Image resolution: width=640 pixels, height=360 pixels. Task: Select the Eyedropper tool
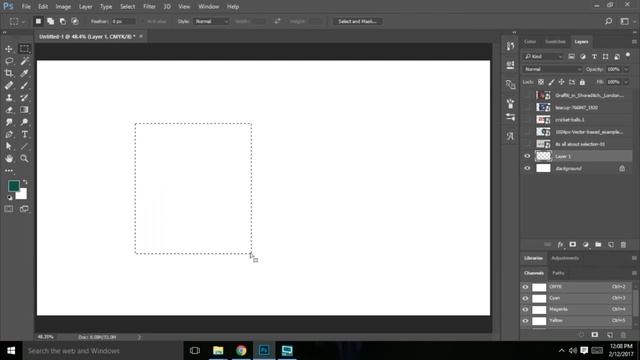[x=24, y=73]
